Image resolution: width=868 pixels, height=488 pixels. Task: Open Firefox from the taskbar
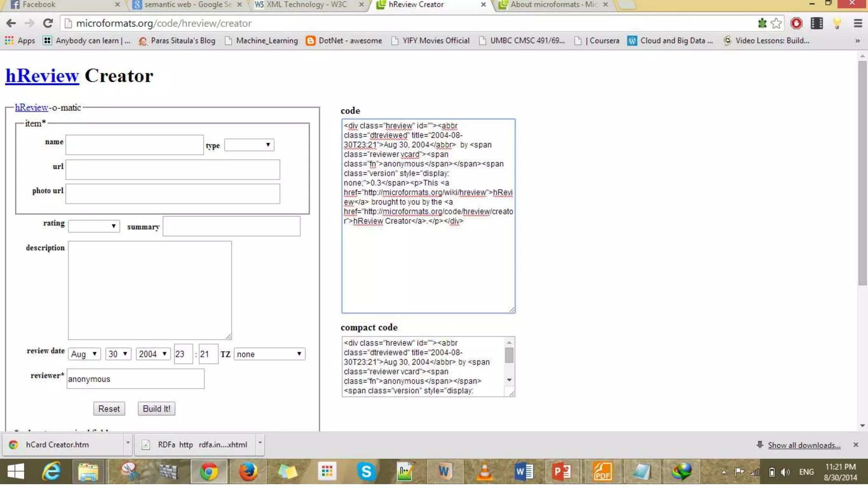point(248,471)
